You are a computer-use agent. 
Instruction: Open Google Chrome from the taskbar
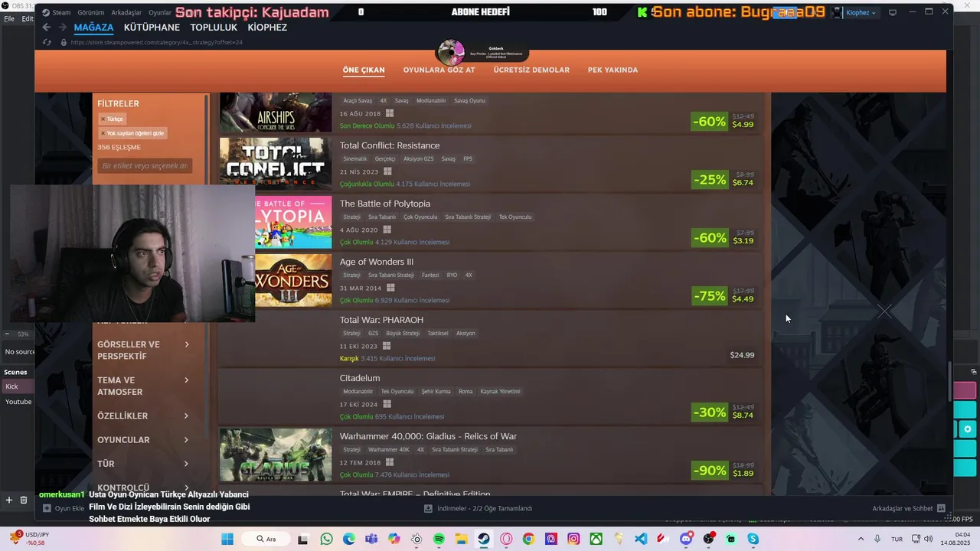[528, 539]
